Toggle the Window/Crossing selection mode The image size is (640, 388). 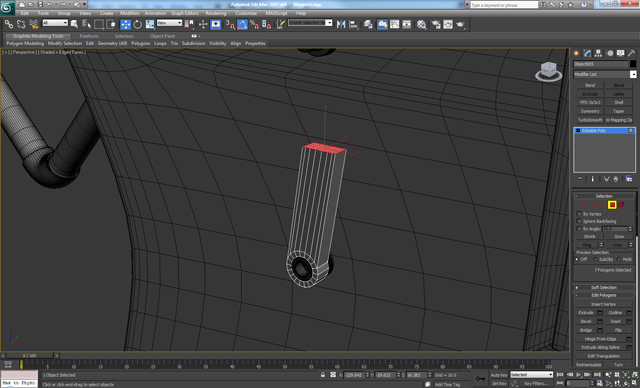111,24
